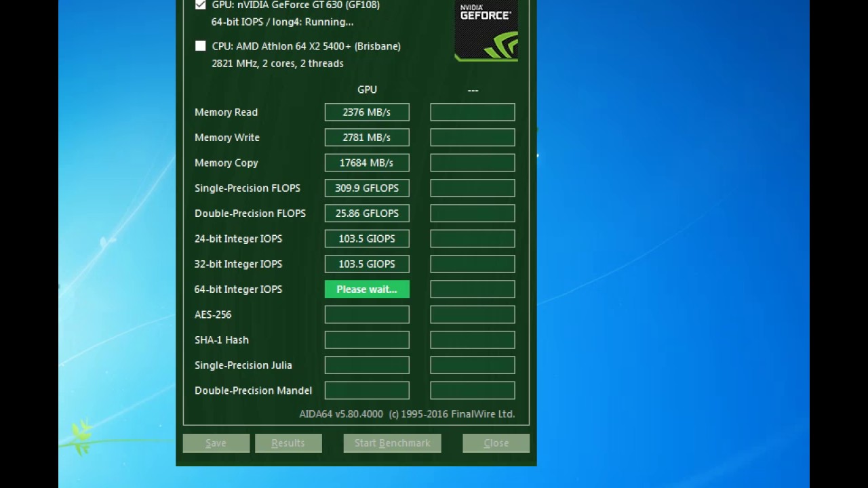Click the second column --- header
The width and height of the screenshot is (868, 488).
pyautogui.click(x=473, y=89)
